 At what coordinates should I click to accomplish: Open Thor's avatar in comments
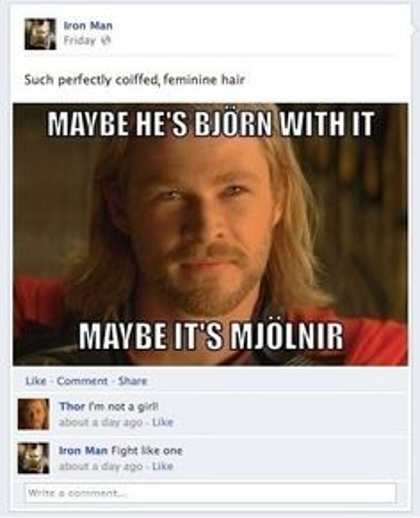pyautogui.click(x=34, y=414)
